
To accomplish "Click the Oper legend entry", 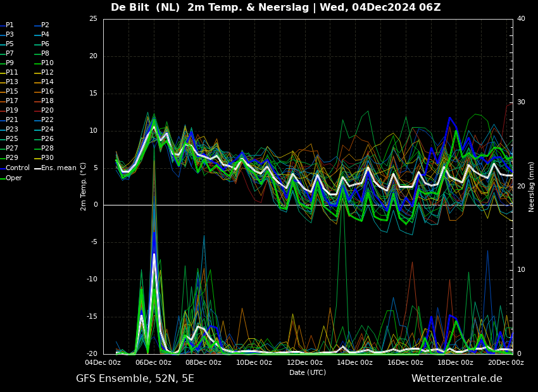I will point(14,178).
